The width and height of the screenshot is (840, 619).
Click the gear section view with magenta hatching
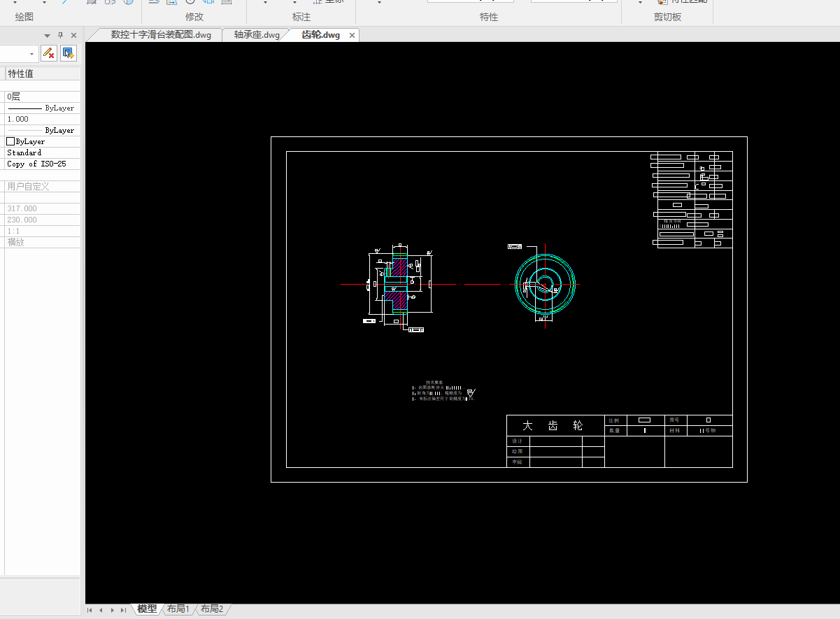click(x=396, y=284)
